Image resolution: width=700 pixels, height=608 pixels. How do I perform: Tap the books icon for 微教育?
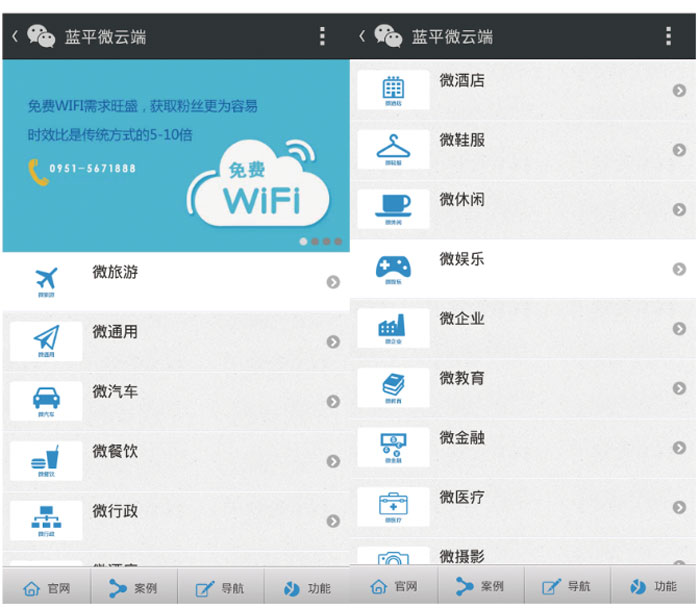[x=393, y=387]
